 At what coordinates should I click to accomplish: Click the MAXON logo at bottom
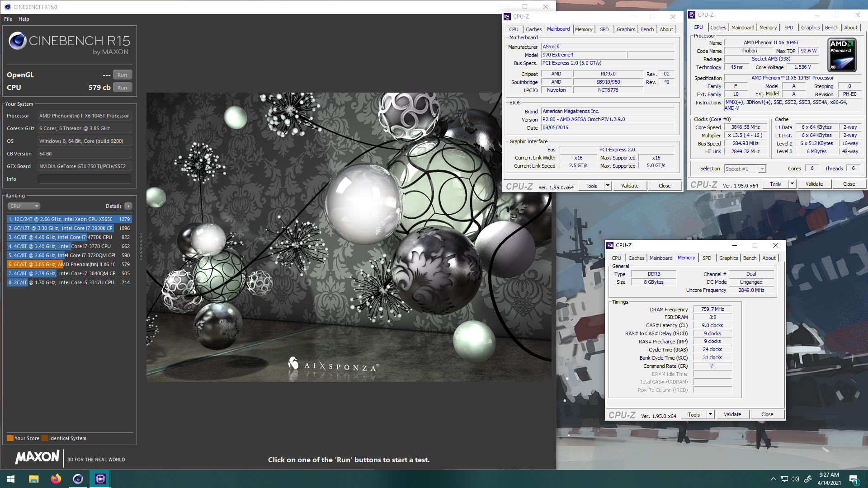[37, 457]
